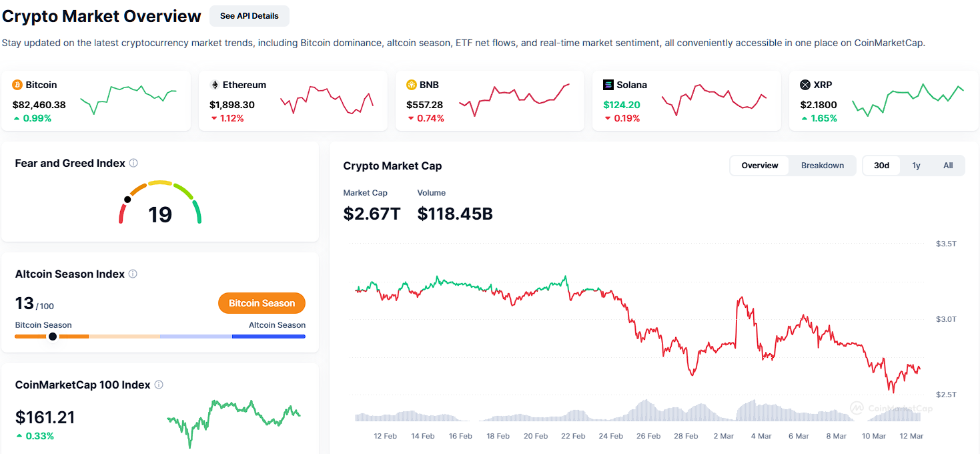
Task: Click the Bitcoin coin icon
Action: click(18, 85)
